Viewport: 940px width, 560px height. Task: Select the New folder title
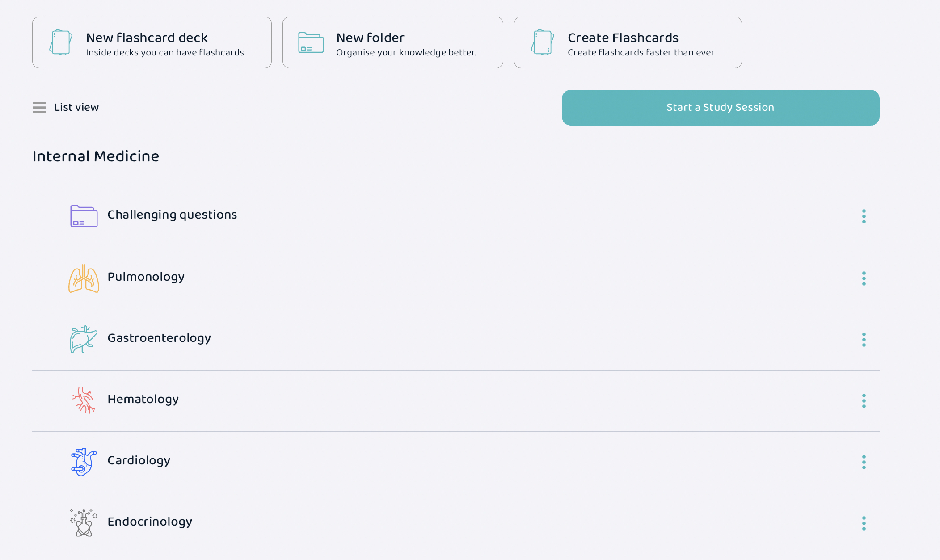pyautogui.click(x=370, y=38)
